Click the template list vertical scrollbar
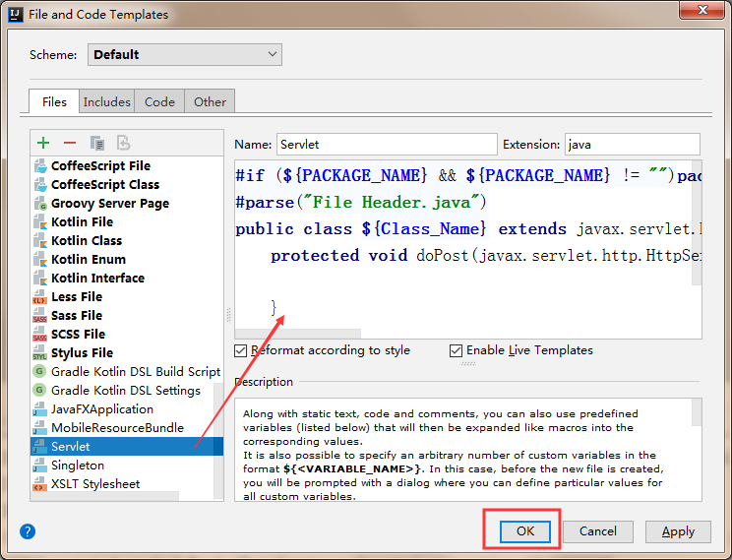This screenshot has height=560, width=732. (218, 440)
